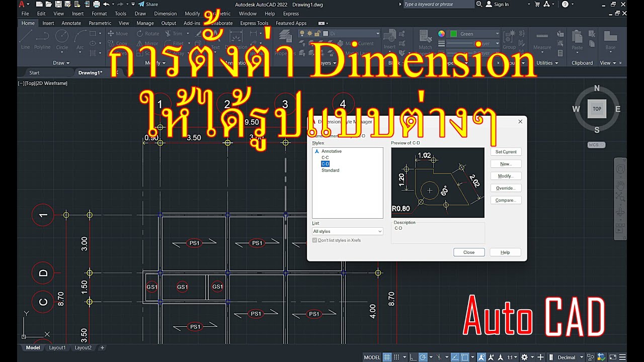Select the Arc tool

click(x=80, y=40)
